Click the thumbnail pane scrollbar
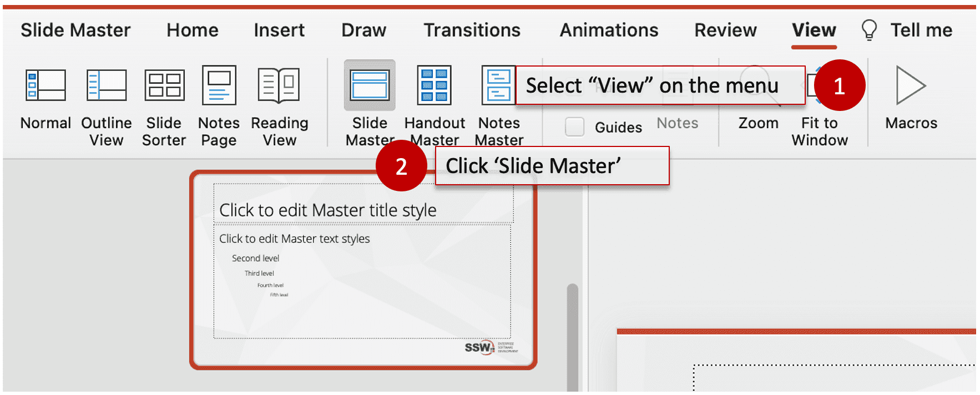The height and width of the screenshot is (395, 980). pos(572,333)
